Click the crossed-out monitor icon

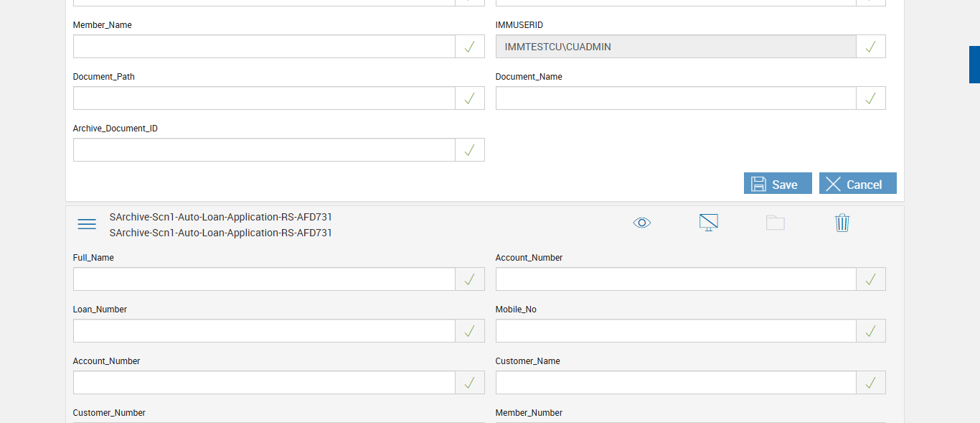(709, 223)
